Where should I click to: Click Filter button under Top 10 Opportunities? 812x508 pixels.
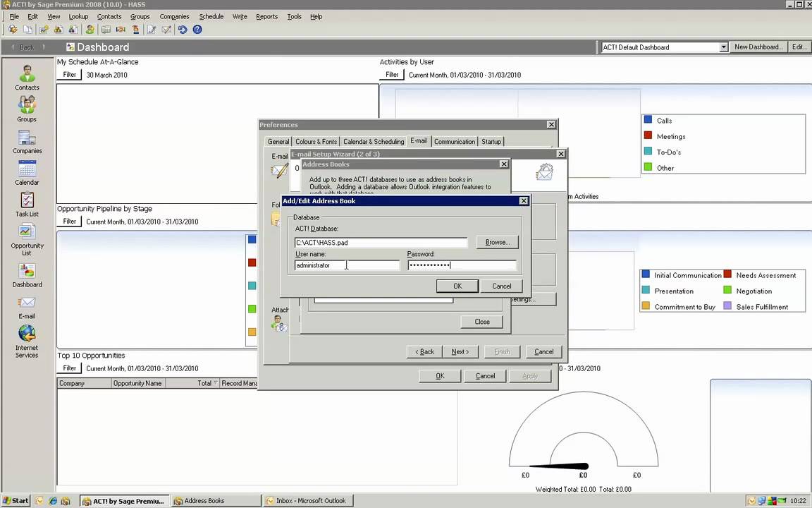click(69, 368)
